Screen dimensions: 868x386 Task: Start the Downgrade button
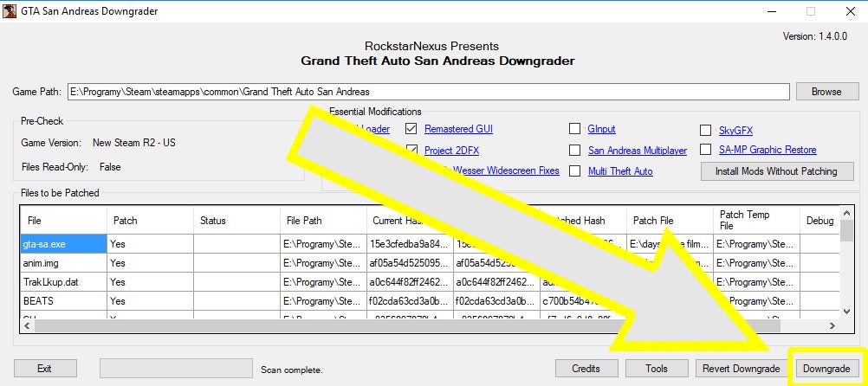point(826,369)
